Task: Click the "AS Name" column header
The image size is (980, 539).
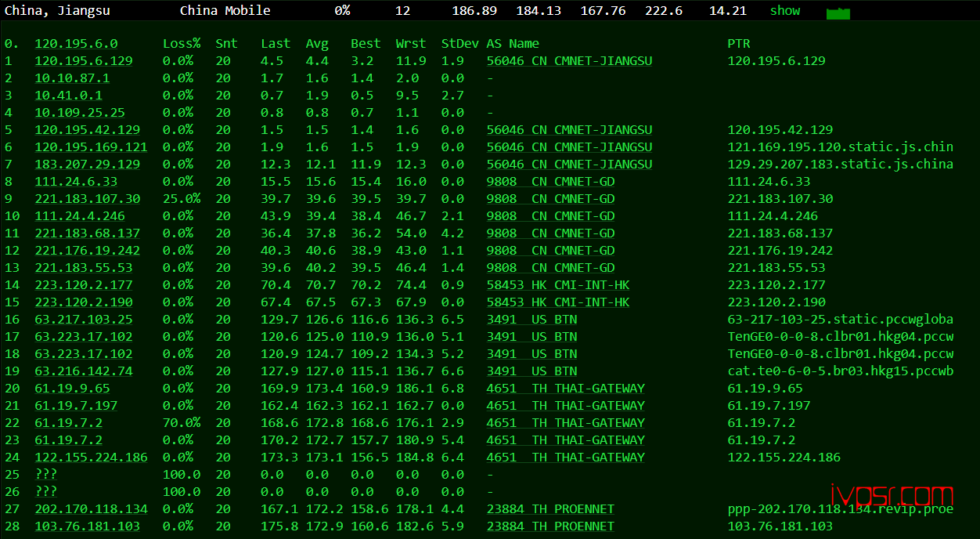Action: (513, 44)
